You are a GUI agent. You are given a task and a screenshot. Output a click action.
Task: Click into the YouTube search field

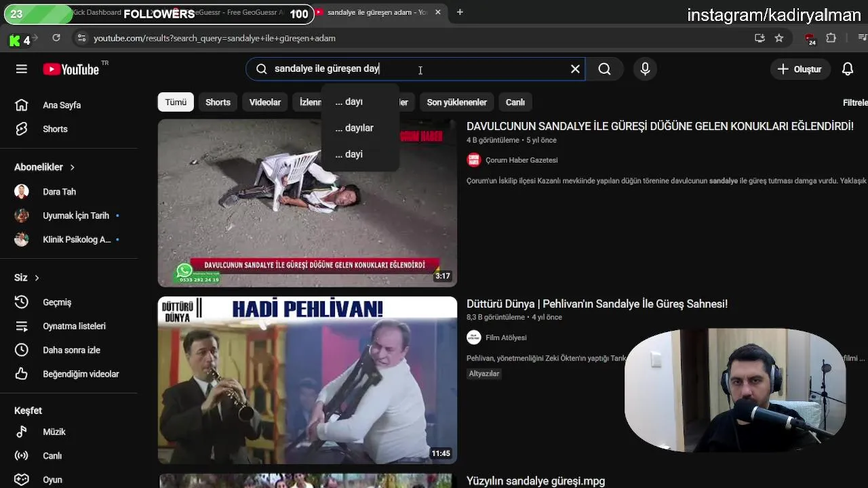[x=414, y=69]
